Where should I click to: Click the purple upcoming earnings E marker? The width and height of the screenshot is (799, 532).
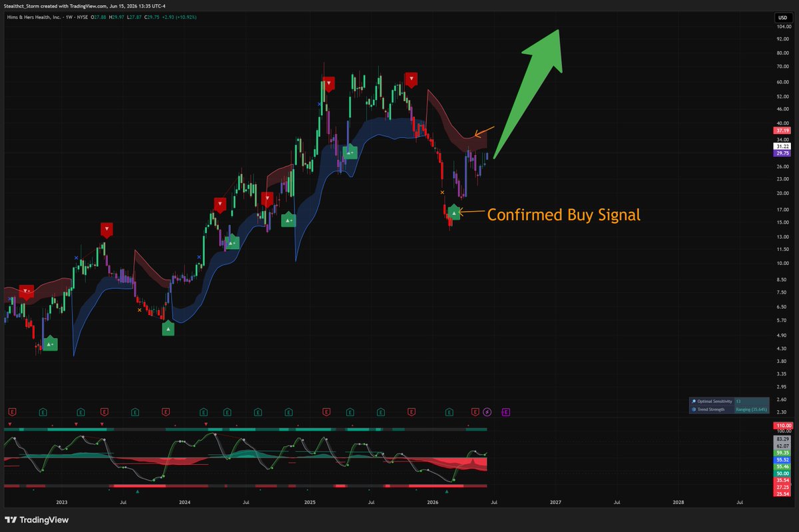click(x=505, y=412)
